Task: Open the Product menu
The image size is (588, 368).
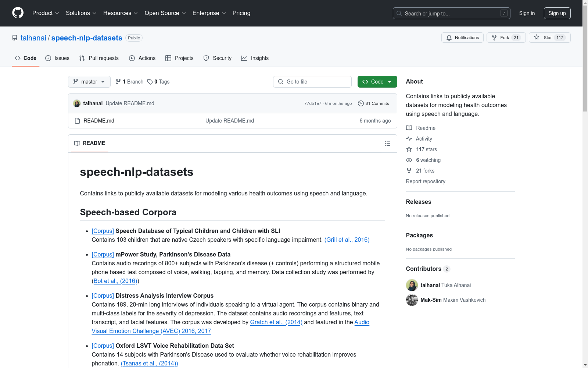Action: tap(46, 13)
